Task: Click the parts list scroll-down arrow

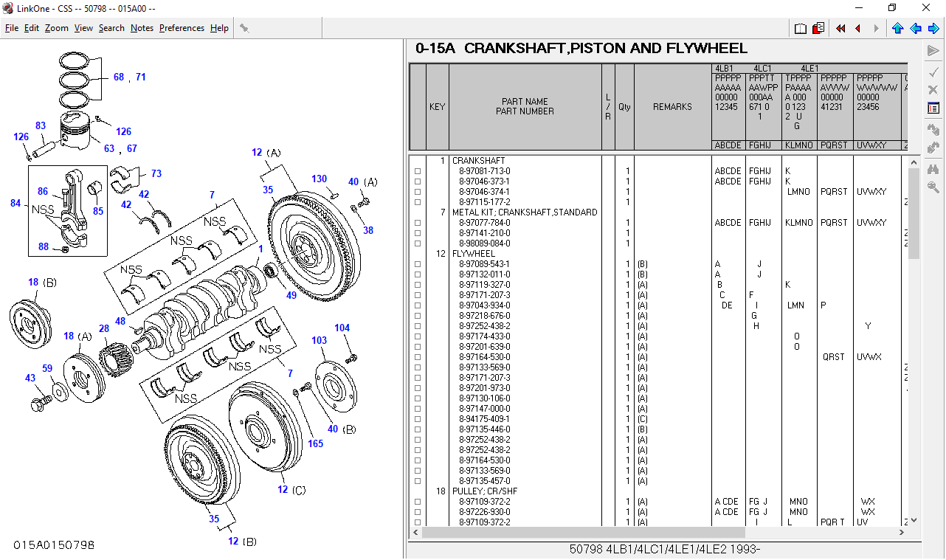Action: click(x=914, y=520)
